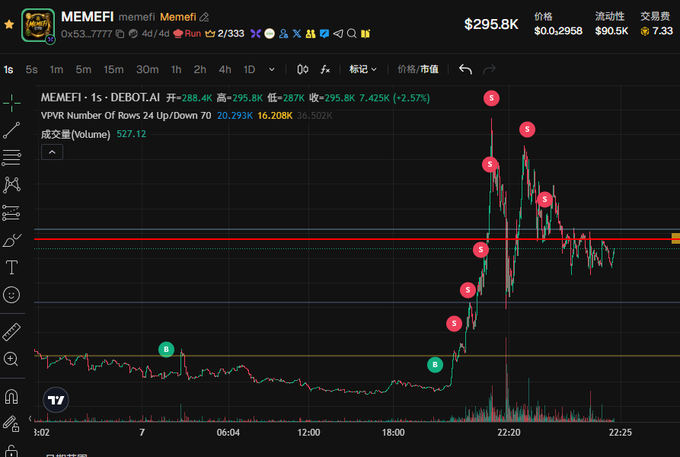Click the magnifier search icon in header
680x457 pixels.
click(352, 34)
